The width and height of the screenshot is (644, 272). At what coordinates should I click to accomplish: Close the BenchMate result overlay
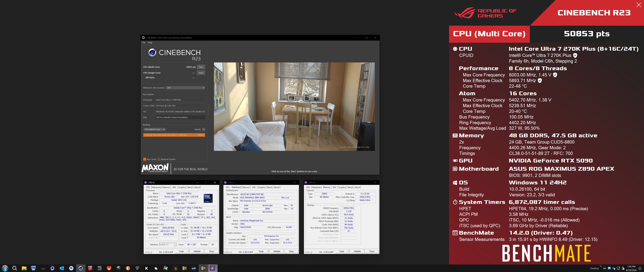(x=639, y=5)
